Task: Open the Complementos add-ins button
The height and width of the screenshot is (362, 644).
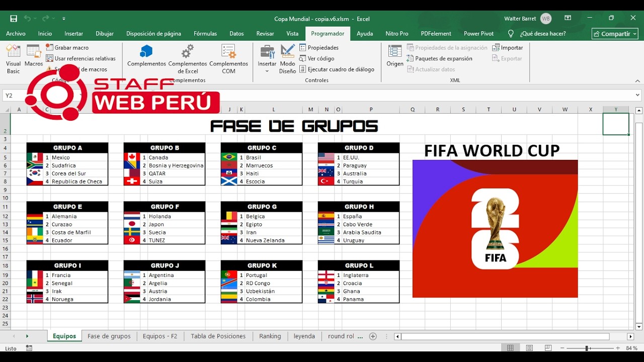Action: click(x=146, y=56)
